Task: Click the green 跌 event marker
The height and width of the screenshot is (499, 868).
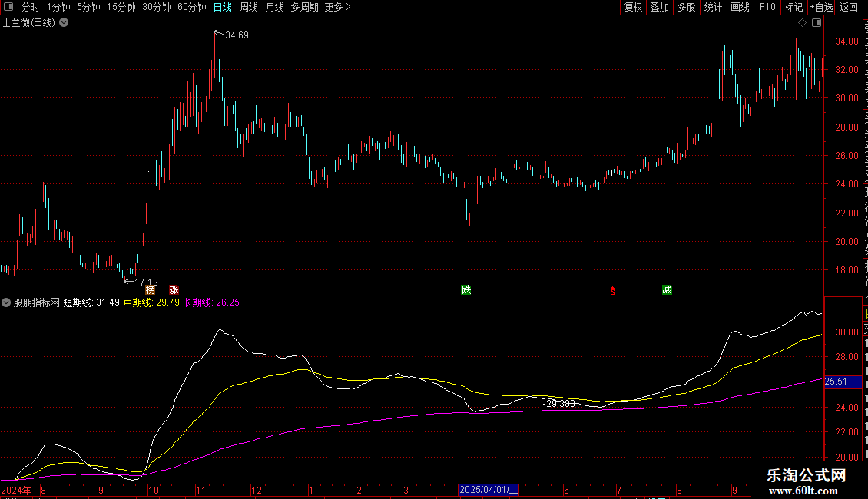Action: click(465, 290)
